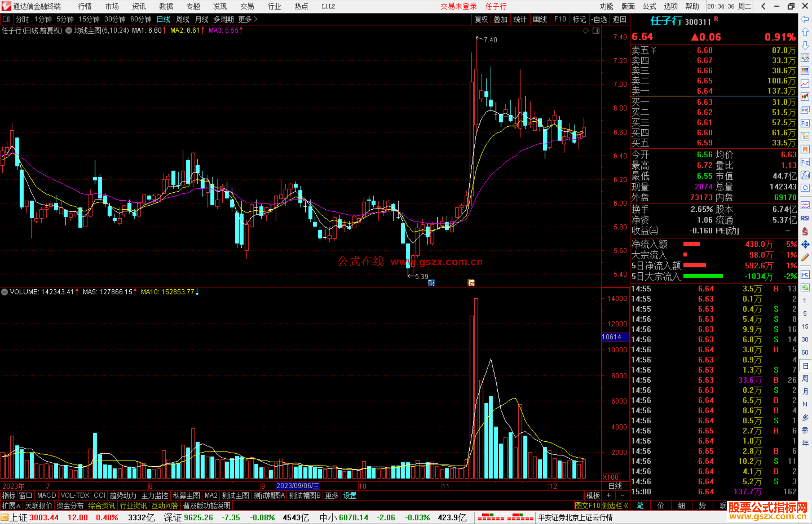Click the four-way move arrows icon
This screenshot has width=812, height=524.
(805, 245)
